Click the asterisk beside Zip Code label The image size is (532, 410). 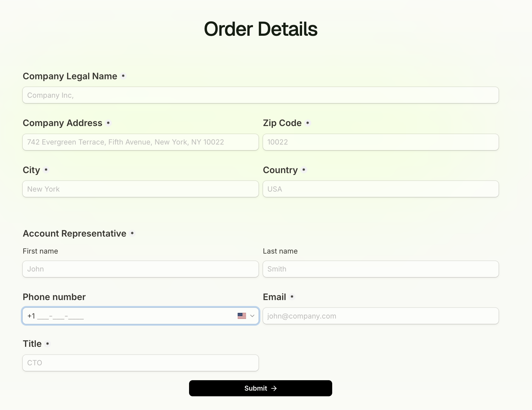pos(308,123)
